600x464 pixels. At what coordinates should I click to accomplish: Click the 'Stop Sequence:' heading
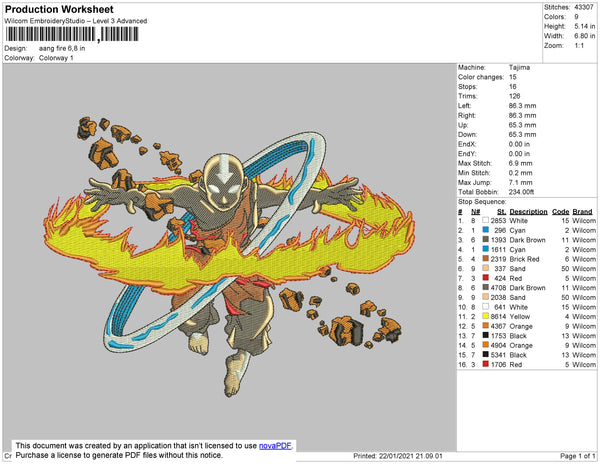pyautogui.click(x=482, y=202)
